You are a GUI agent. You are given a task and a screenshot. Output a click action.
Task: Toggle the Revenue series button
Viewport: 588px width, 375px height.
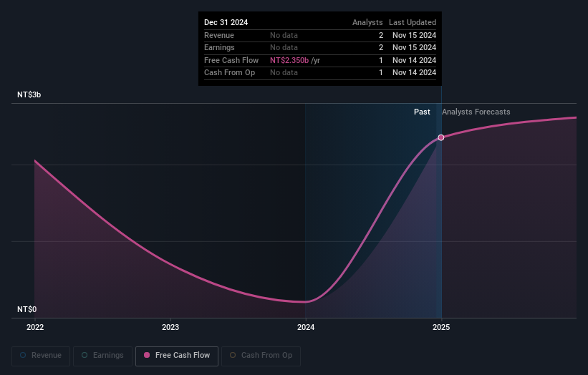(41, 356)
